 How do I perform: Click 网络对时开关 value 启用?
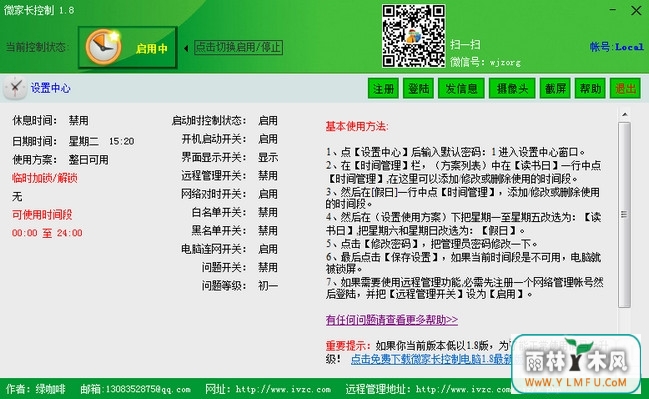pos(268,194)
